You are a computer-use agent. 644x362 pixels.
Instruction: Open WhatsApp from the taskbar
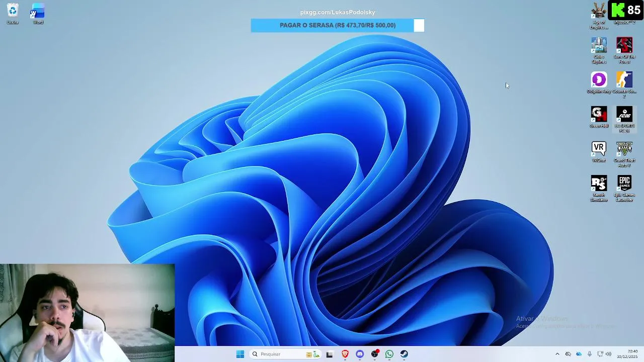point(389,354)
